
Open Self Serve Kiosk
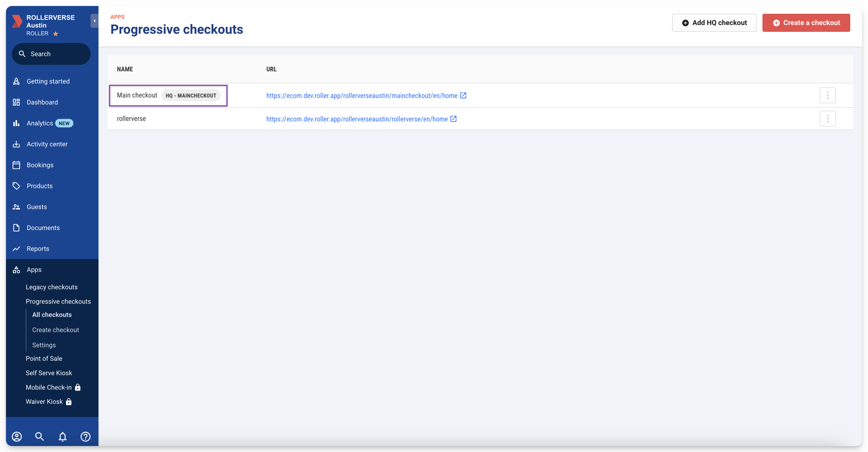(x=49, y=373)
